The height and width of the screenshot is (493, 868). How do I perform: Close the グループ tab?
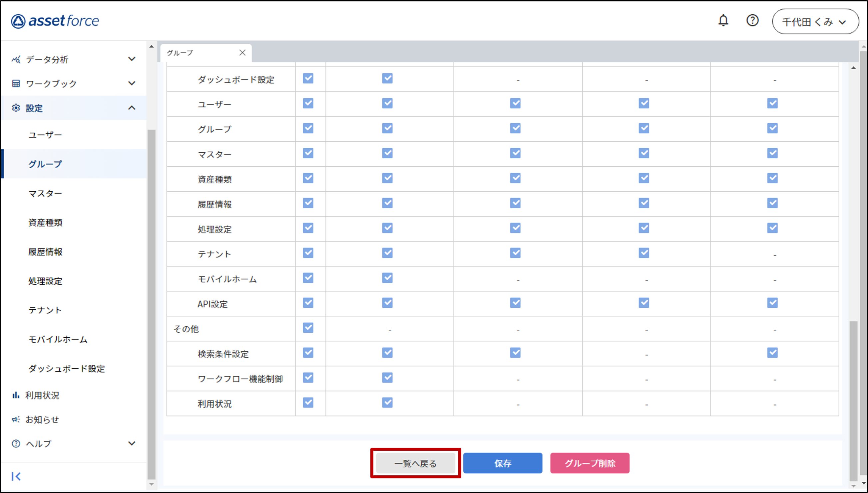coord(242,53)
